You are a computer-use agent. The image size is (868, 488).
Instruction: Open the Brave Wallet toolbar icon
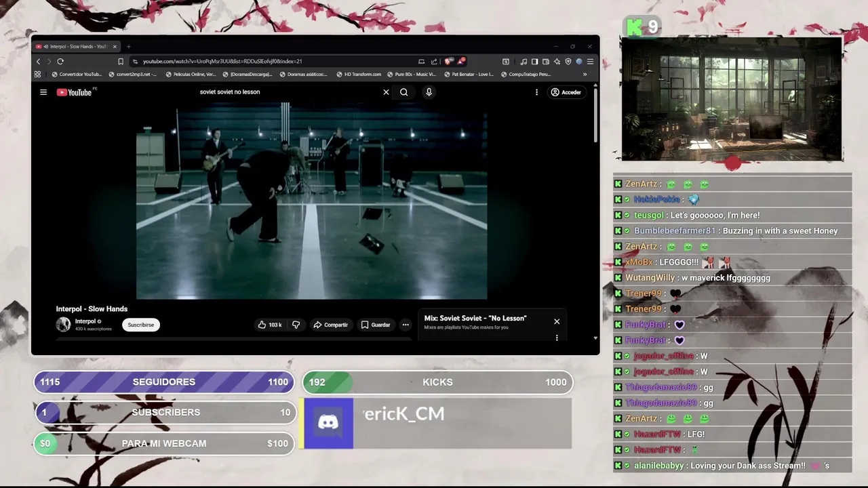tap(546, 61)
